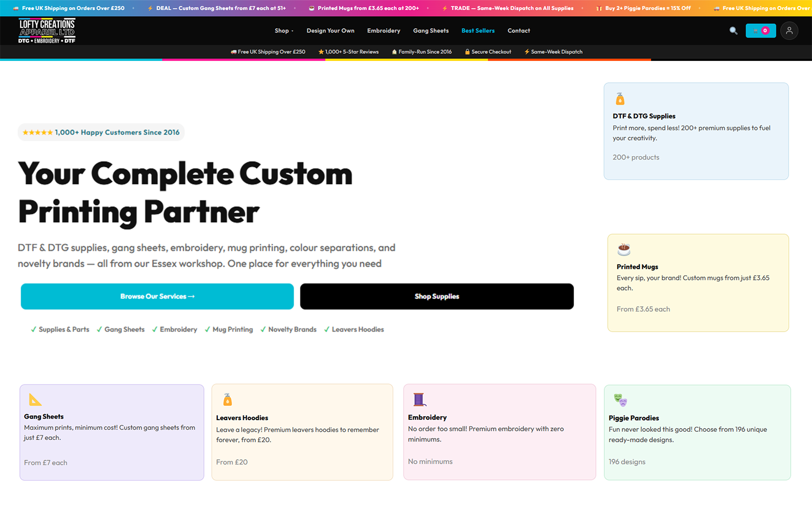The width and height of the screenshot is (812, 508).
Task: Open the search magnifier icon
Action: point(733,30)
